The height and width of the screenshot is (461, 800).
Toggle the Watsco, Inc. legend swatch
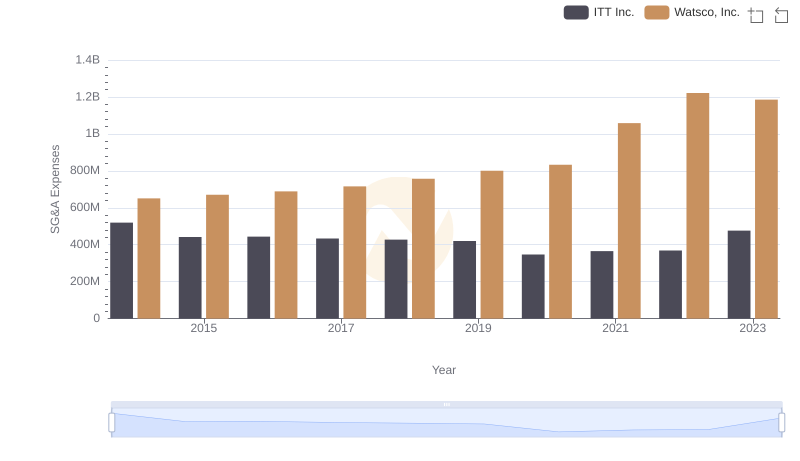pyautogui.click(x=657, y=12)
